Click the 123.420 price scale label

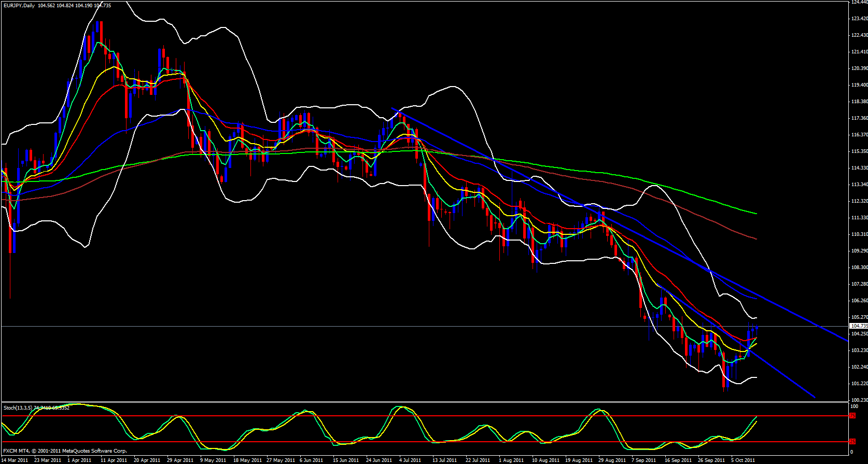pos(859,19)
